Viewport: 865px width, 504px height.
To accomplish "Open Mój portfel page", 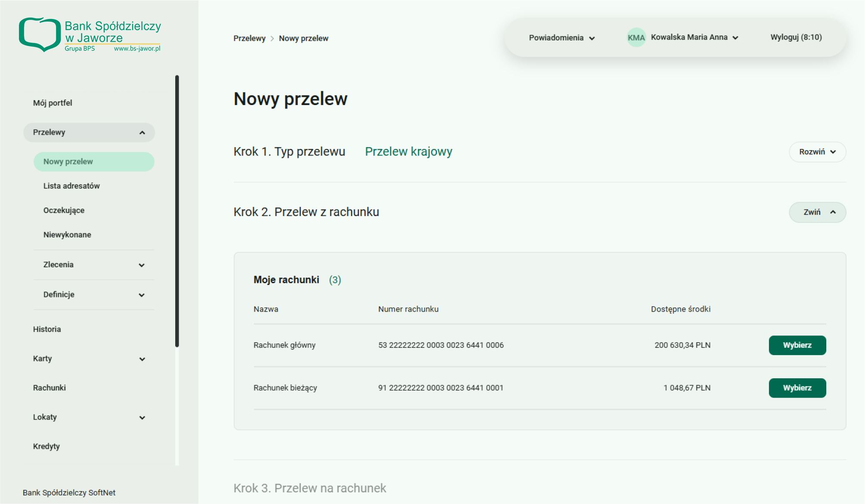I will (53, 103).
